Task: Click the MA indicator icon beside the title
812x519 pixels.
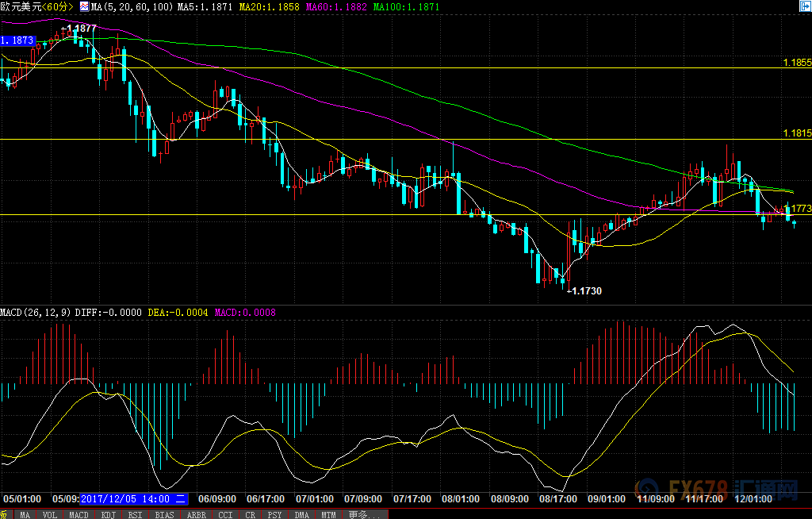Action: pos(83,6)
